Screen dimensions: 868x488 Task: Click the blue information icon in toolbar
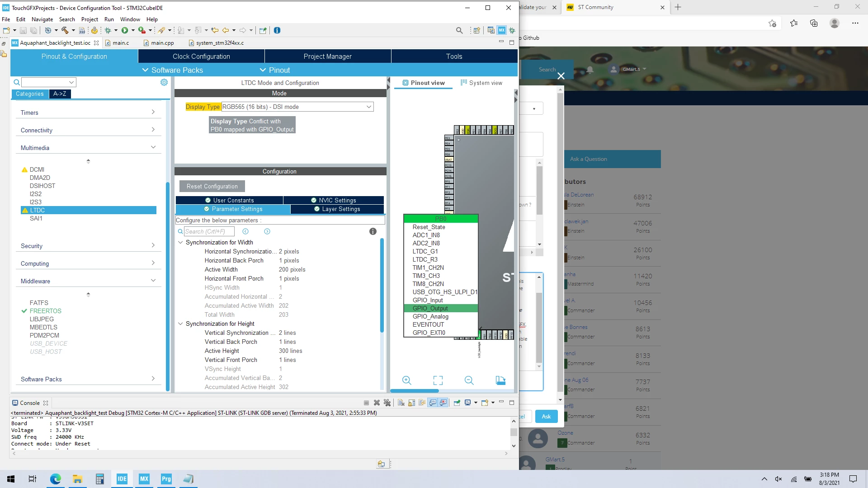click(x=277, y=30)
